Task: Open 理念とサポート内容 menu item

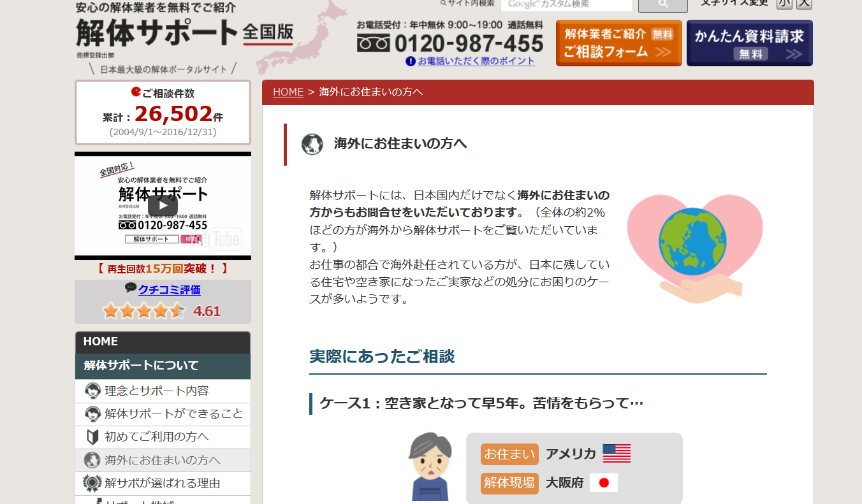Action: [163, 391]
